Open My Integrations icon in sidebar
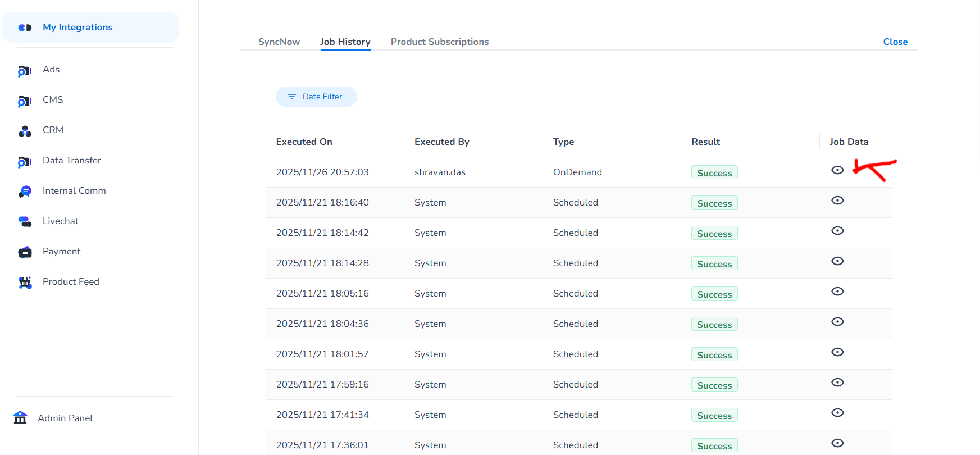The width and height of the screenshot is (980, 455). (x=25, y=28)
